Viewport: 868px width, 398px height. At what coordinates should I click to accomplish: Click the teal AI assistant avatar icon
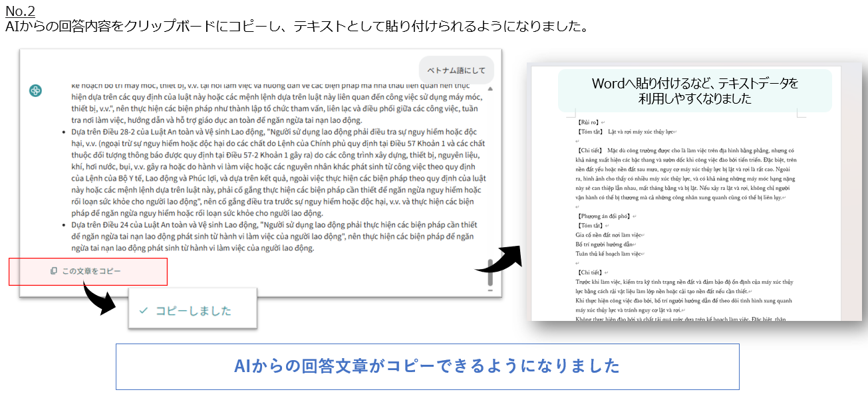36,90
